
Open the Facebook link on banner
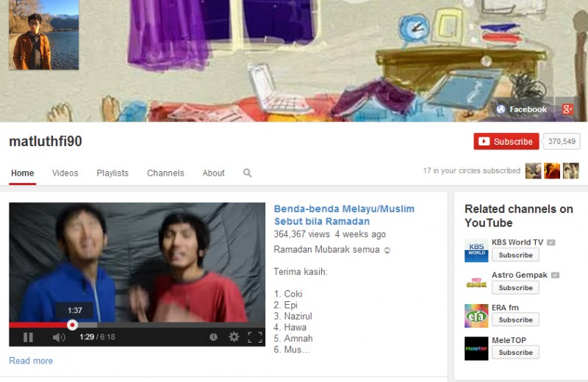click(522, 109)
